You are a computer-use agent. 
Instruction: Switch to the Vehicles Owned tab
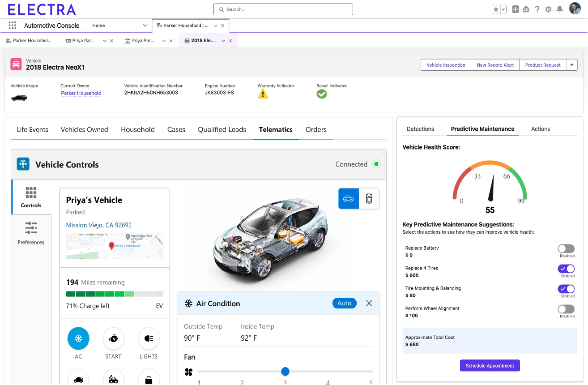click(85, 130)
